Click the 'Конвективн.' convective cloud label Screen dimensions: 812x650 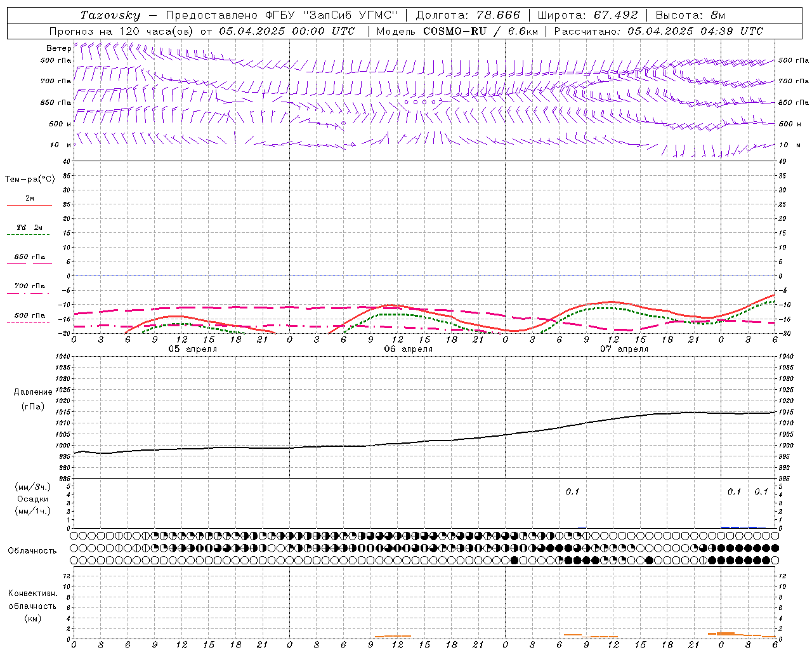(32, 594)
